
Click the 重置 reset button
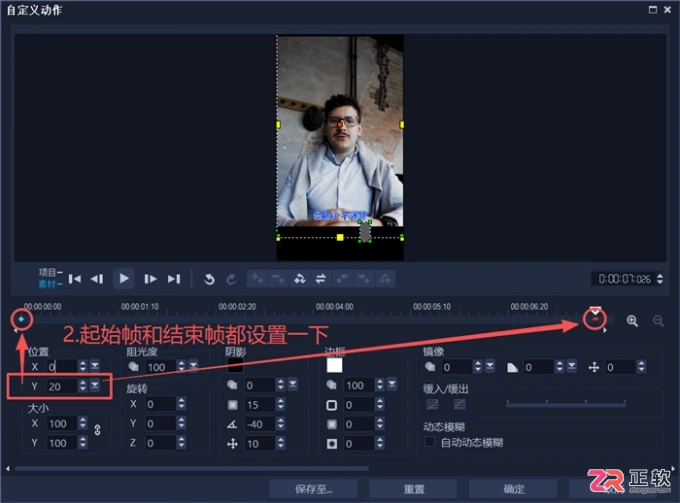pos(413,489)
